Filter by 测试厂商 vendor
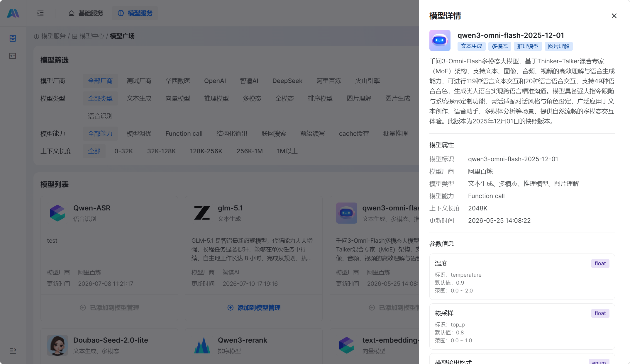630x364 pixels. 139,81
